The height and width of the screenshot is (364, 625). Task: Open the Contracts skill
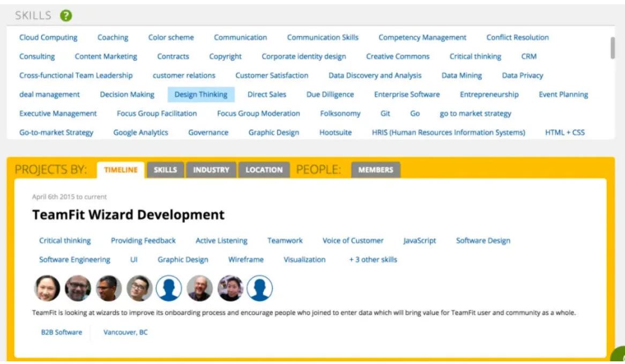point(173,57)
